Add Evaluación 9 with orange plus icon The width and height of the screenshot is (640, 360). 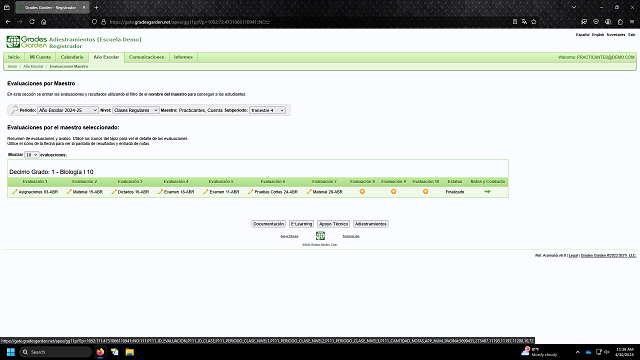click(393, 191)
